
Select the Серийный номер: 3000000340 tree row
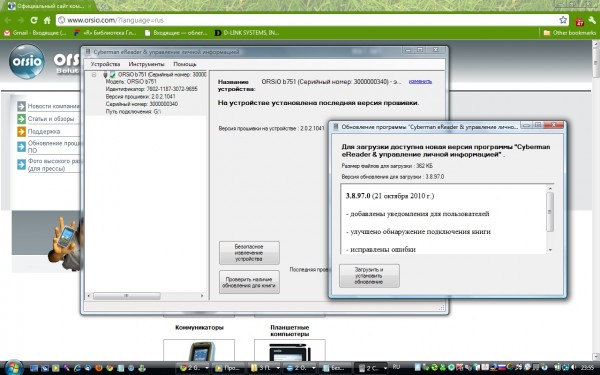[x=142, y=104]
